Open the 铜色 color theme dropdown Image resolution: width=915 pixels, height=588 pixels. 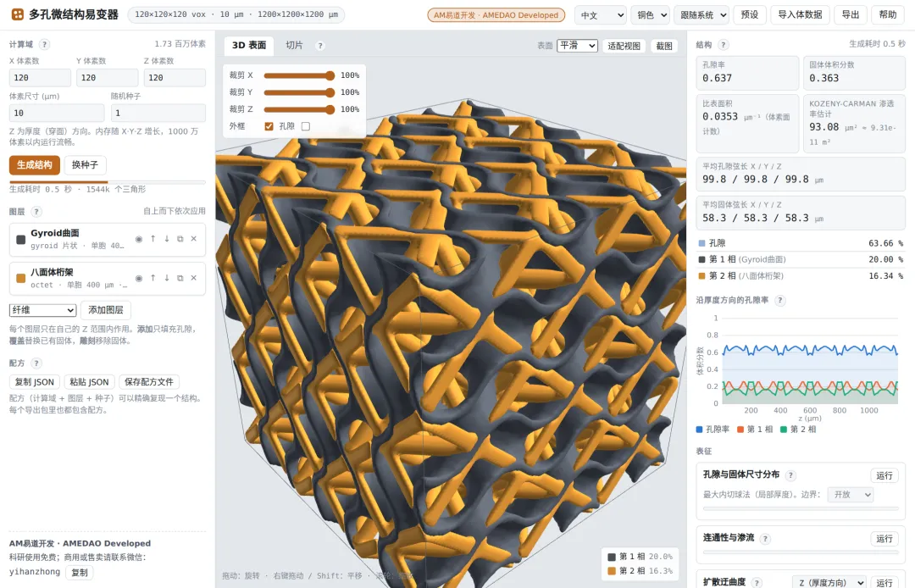click(x=650, y=15)
